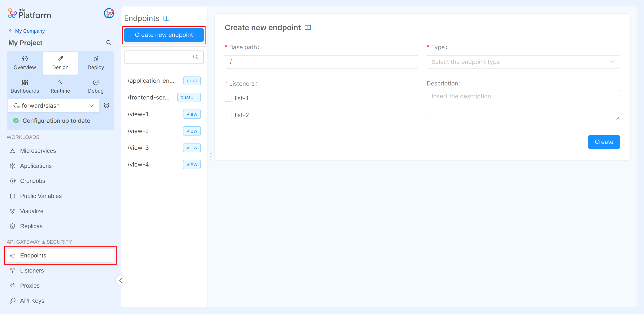This screenshot has height=314, width=644.
Task: Open the endpoint Type selector
Action: click(523, 62)
